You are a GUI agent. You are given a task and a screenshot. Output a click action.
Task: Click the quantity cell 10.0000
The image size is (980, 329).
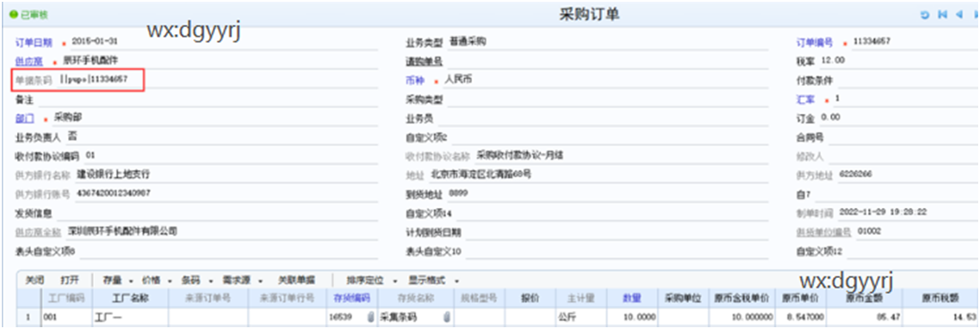[632, 317]
